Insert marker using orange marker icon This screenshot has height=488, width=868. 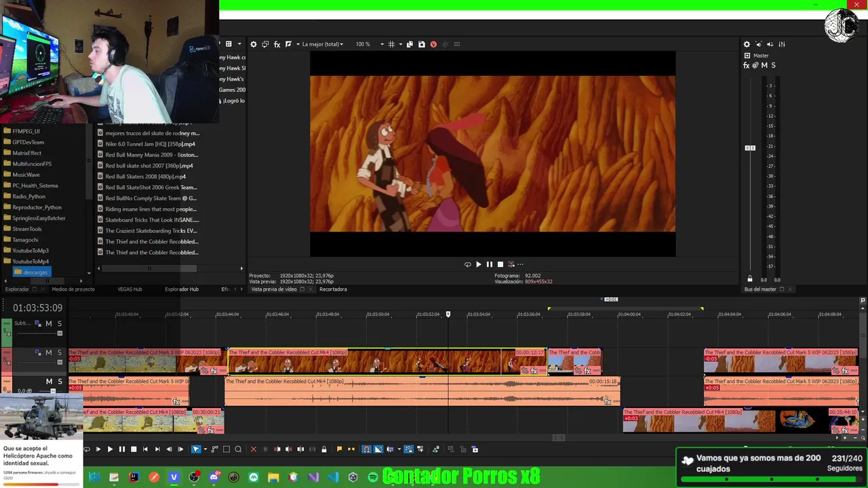(339, 449)
